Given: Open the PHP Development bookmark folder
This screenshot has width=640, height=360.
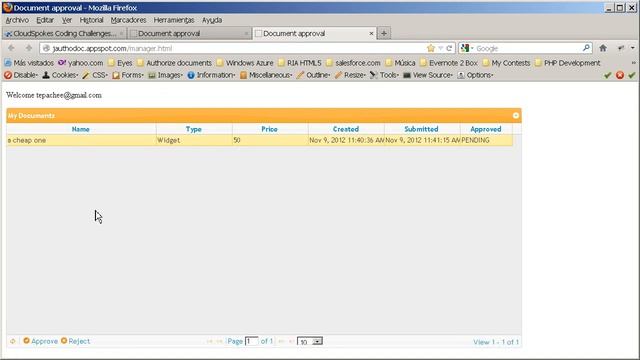Looking at the screenshot, I should (567, 63).
